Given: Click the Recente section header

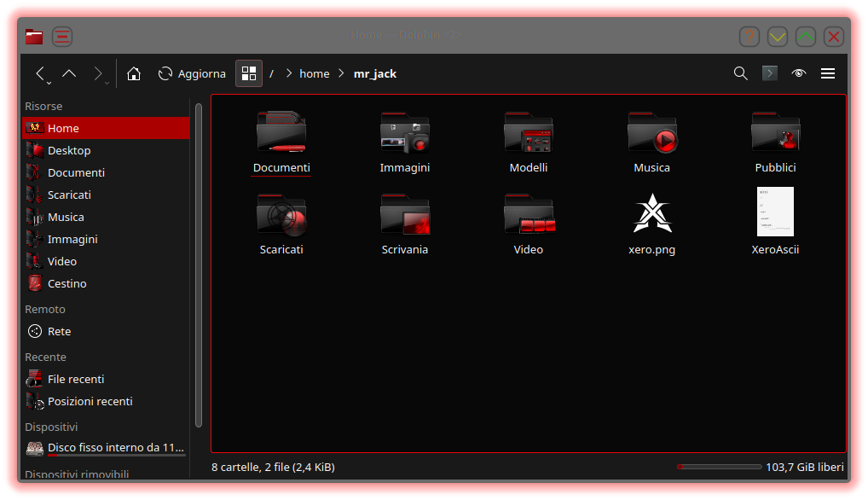Looking at the screenshot, I should (45, 357).
